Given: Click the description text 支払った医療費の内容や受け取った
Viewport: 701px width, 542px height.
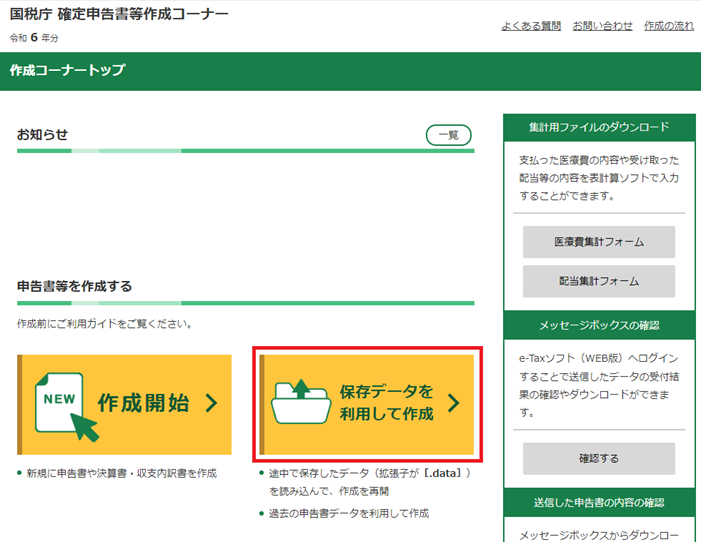Looking at the screenshot, I should (x=599, y=160).
